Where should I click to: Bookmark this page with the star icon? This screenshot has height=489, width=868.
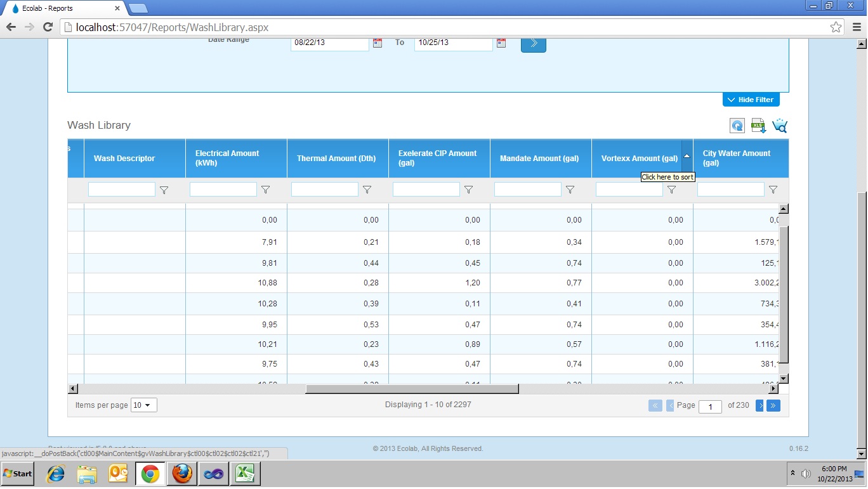[836, 27]
